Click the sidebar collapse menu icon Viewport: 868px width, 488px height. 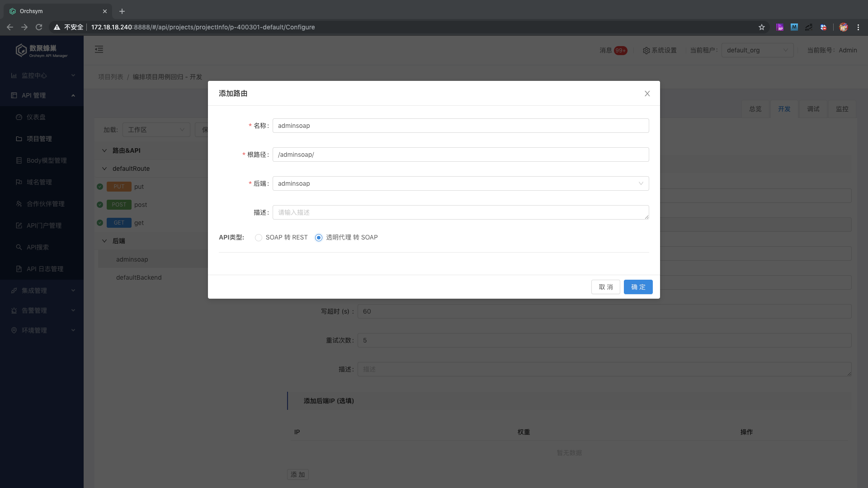(x=99, y=50)
